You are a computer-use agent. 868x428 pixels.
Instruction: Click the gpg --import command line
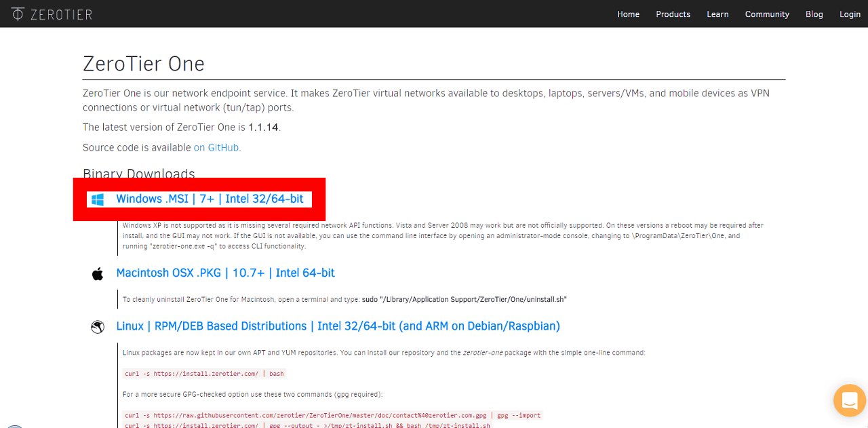333,415
